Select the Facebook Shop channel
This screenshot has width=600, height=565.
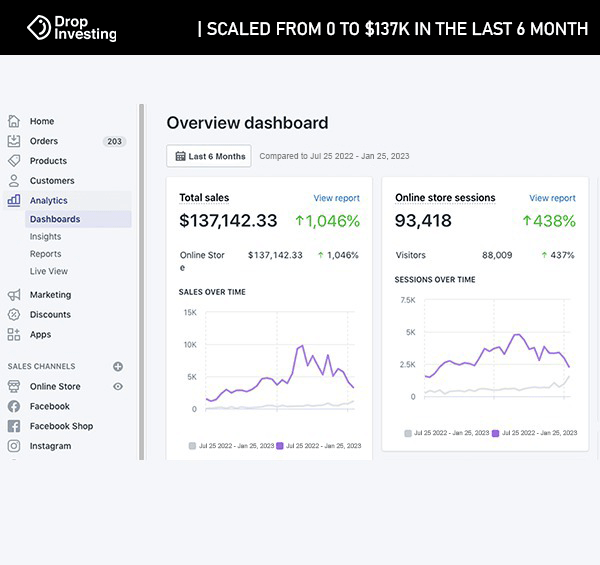pyautogui.click(x=61, y=426)
